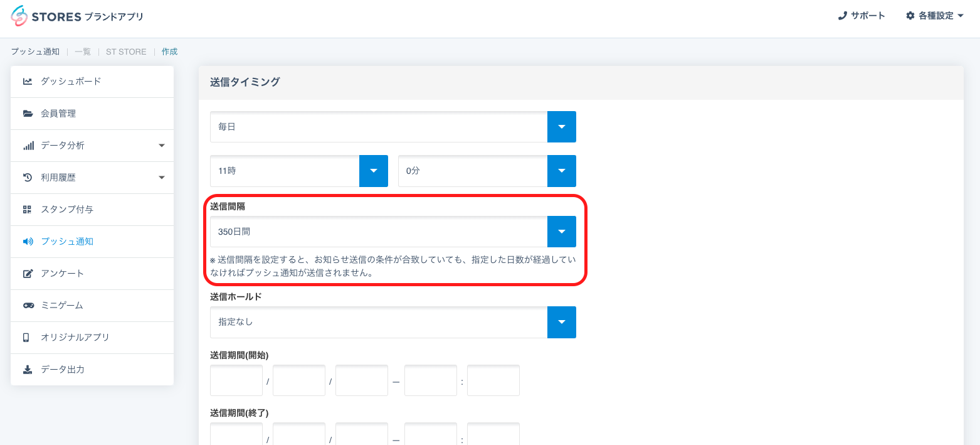
Task: Click the push notification megaphone icon
Action: tap(28, 242)
